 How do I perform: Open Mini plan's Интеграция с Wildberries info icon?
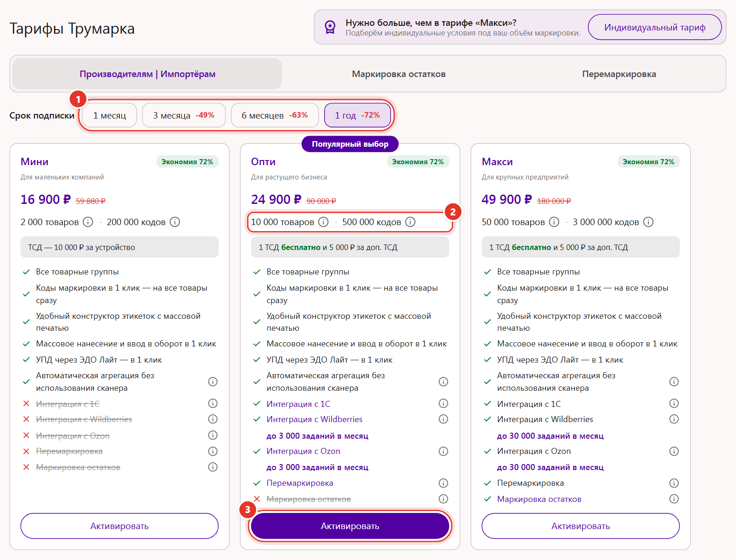pos(213,419)
